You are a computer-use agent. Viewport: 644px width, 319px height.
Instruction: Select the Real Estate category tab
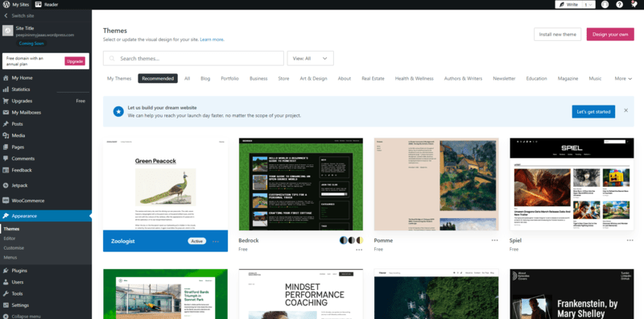click(373, 78)
